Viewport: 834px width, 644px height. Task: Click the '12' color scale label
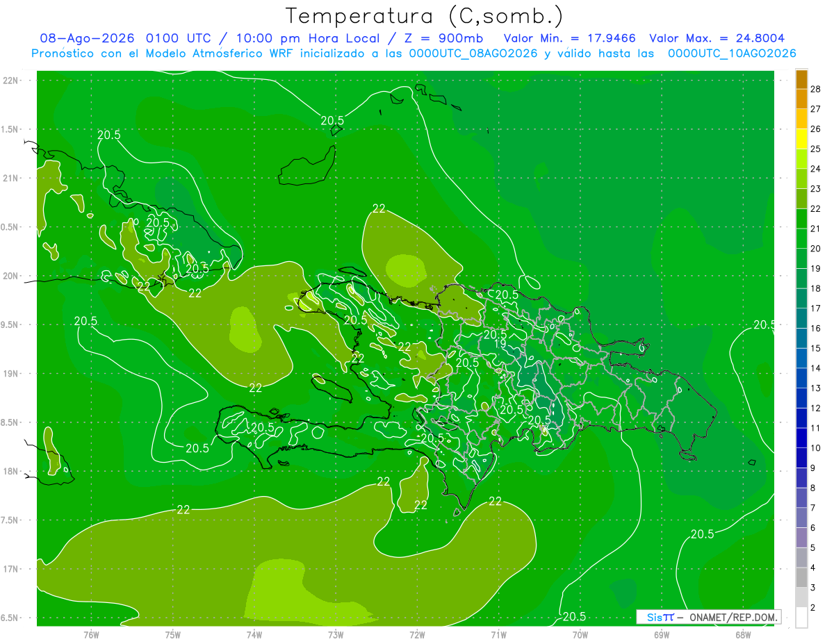pos(816,408)
